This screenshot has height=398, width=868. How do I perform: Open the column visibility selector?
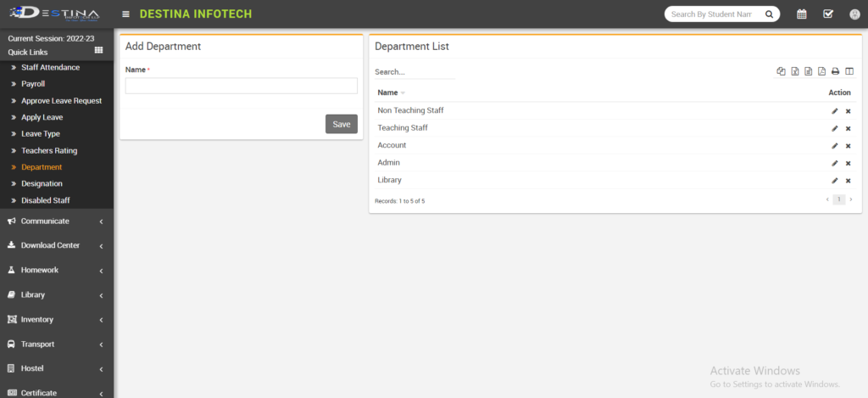pos(849,71)
